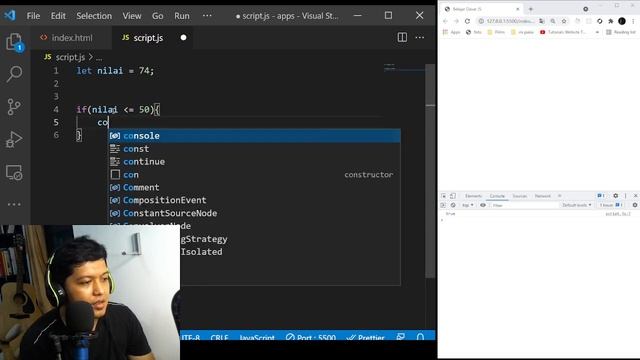
Task: Switch to the DevTools Network tab
Action: pyautogui.click(x=542, y=196)
